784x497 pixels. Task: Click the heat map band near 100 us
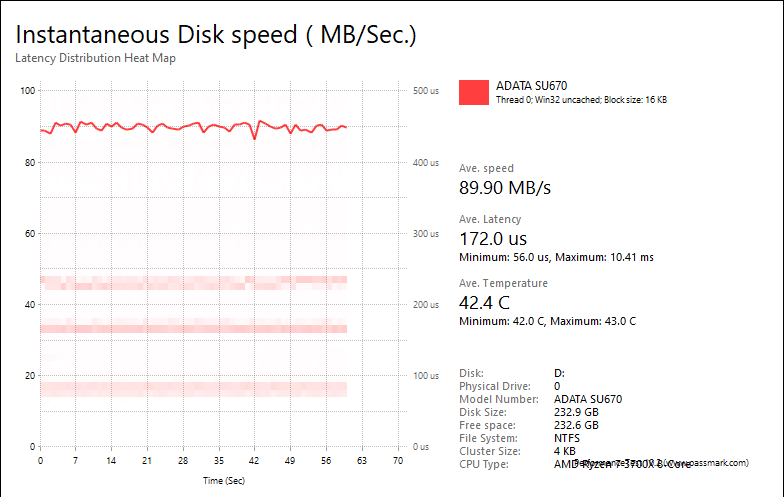194,389
